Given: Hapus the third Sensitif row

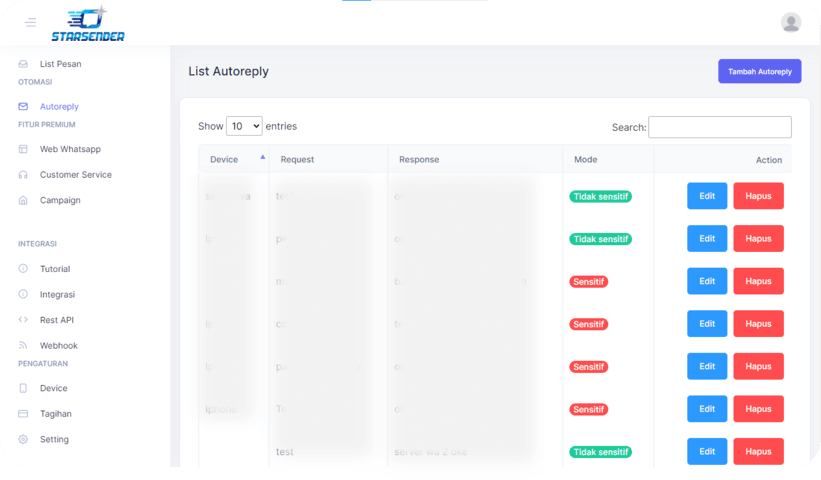Looking at the screenshot, I should [x=758, y=366].
